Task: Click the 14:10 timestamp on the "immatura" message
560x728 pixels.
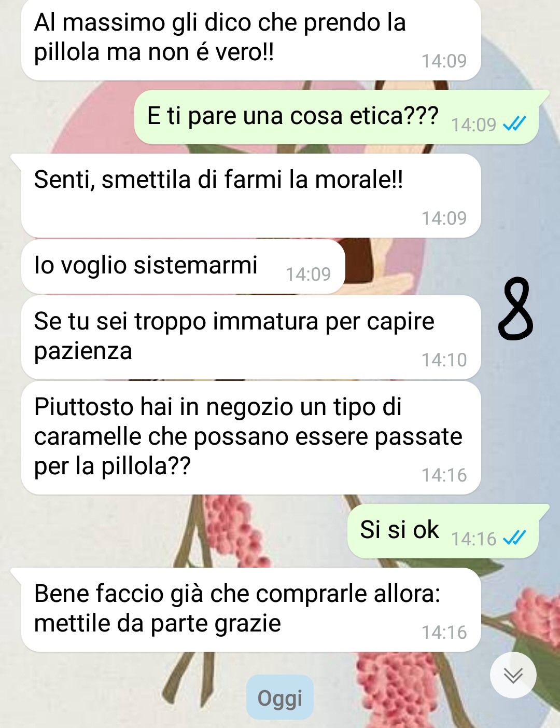Action: click(x=444, y=360)
